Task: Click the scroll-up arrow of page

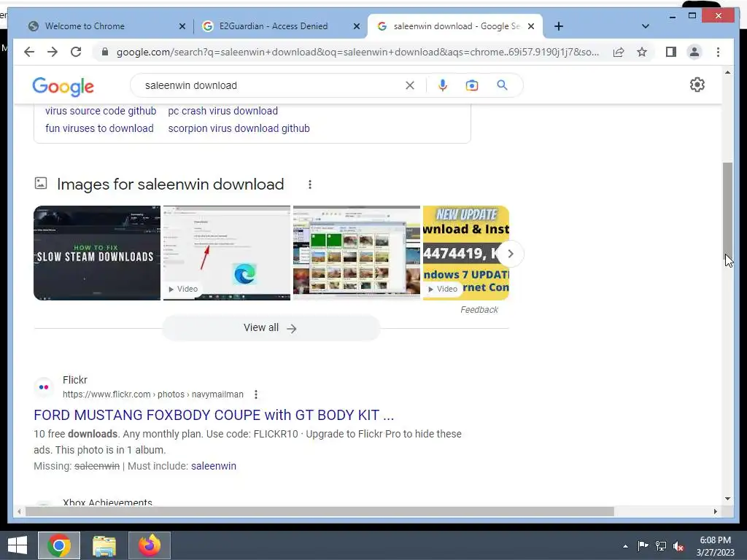Action: [727, 72]
